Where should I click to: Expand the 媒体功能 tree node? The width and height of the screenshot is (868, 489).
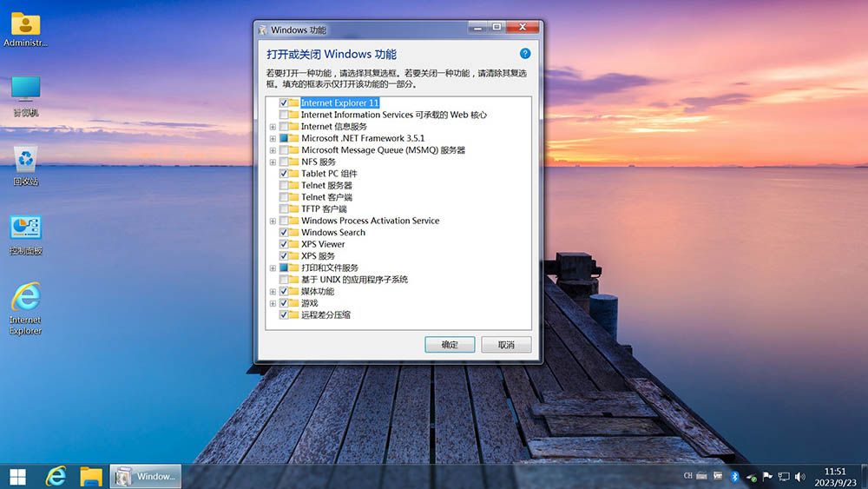click(273, 291)
